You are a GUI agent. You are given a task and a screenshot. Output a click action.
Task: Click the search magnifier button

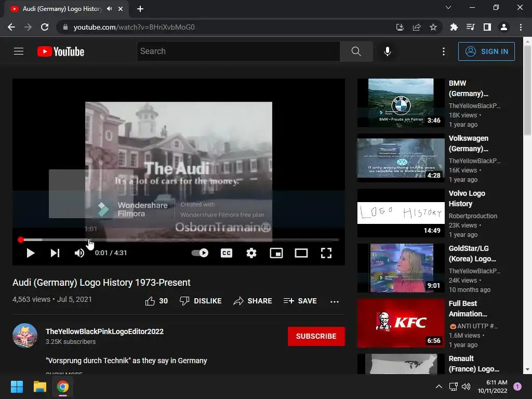(x=356, y=51)
